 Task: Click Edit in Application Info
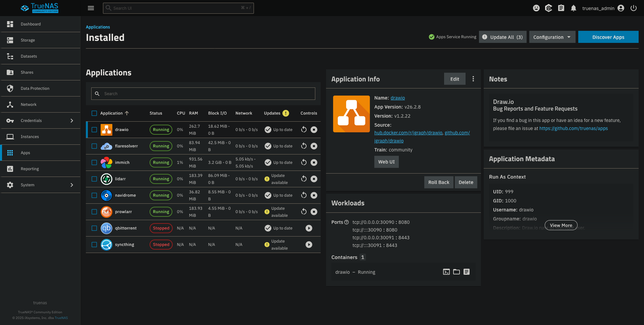point(454,79)
